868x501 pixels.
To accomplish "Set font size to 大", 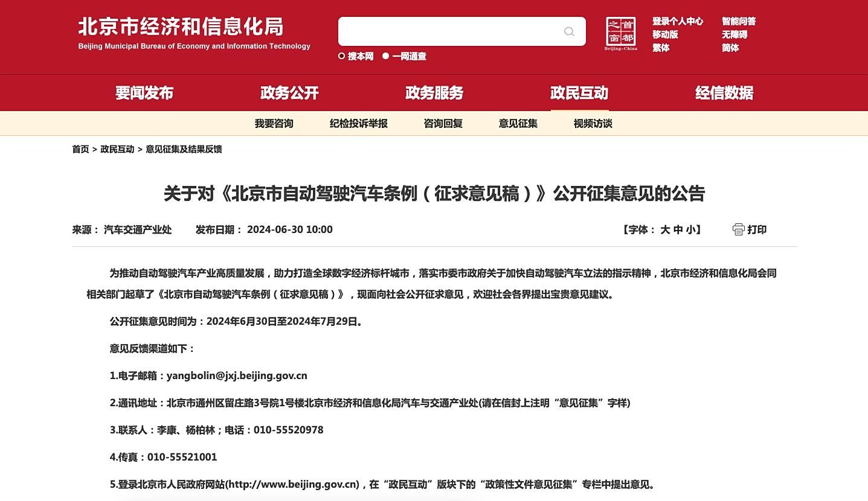I will (665, 229).
